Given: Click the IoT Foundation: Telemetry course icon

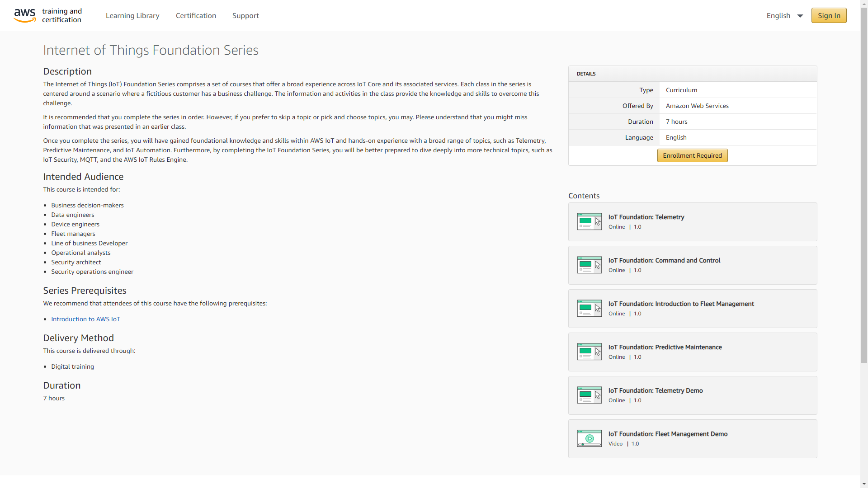Looking at the screenshot, I should (x=589, y=221).
